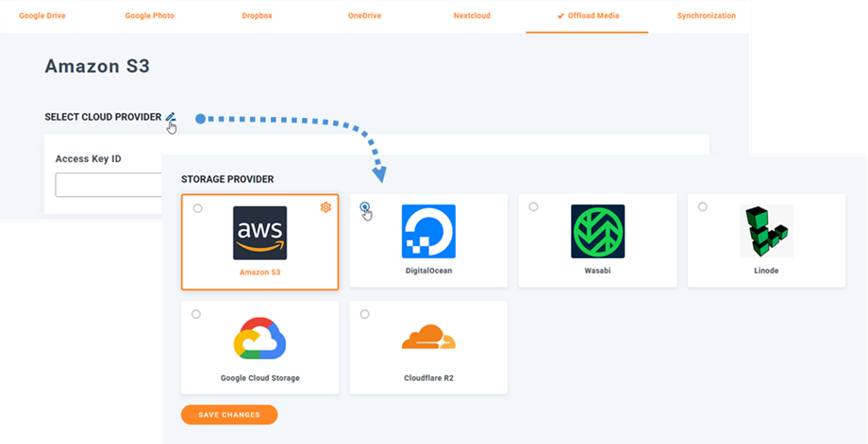Open Amazon S3 settings gear icon
The width and height of the screenshot is (868, 444).
(325, 207)
